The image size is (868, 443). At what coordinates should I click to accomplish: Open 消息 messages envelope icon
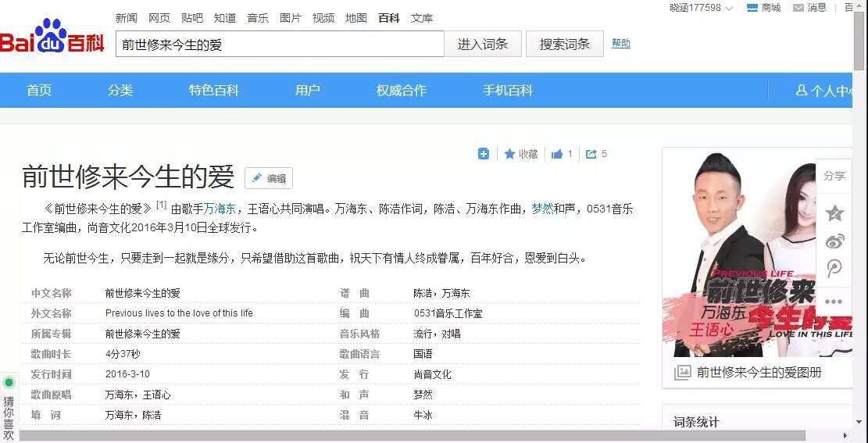(798, 8)
